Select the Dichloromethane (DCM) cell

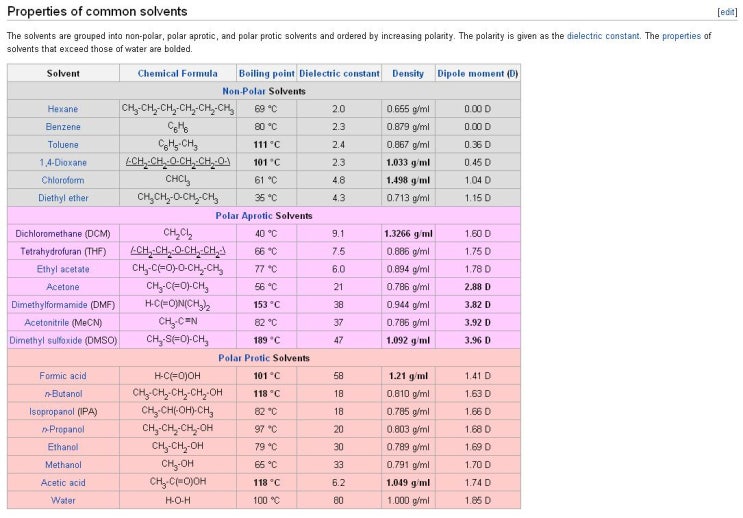(63, 234)
